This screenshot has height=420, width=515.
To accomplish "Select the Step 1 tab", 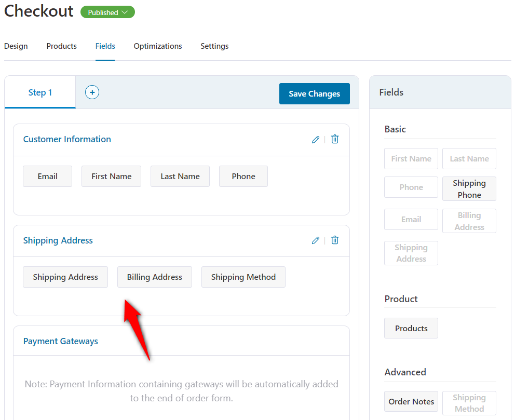I will pyautogui.click(x=40, y=92).
